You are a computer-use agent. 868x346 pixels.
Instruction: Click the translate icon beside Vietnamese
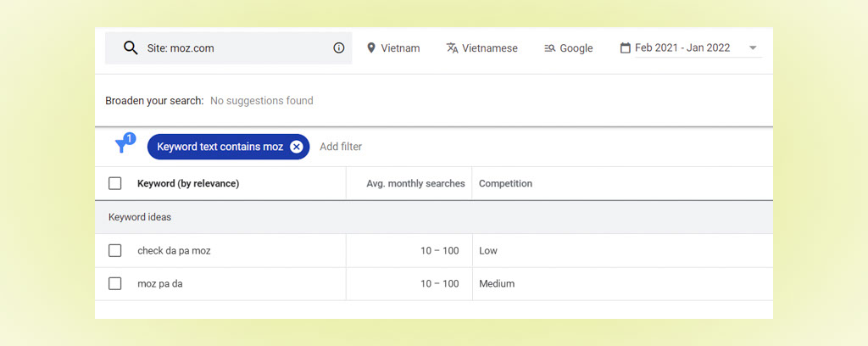point(453,48)
